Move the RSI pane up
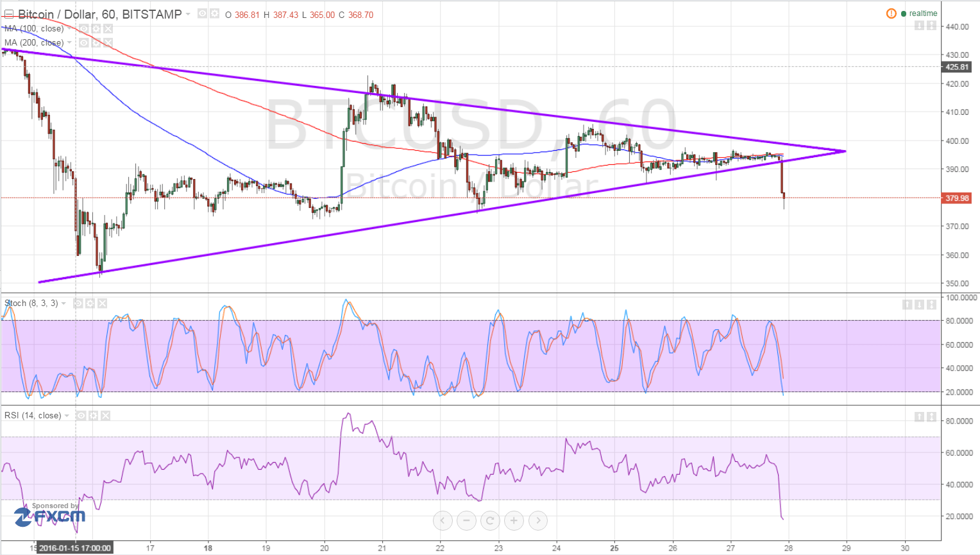The image size is (980, 555). [919, 417]
